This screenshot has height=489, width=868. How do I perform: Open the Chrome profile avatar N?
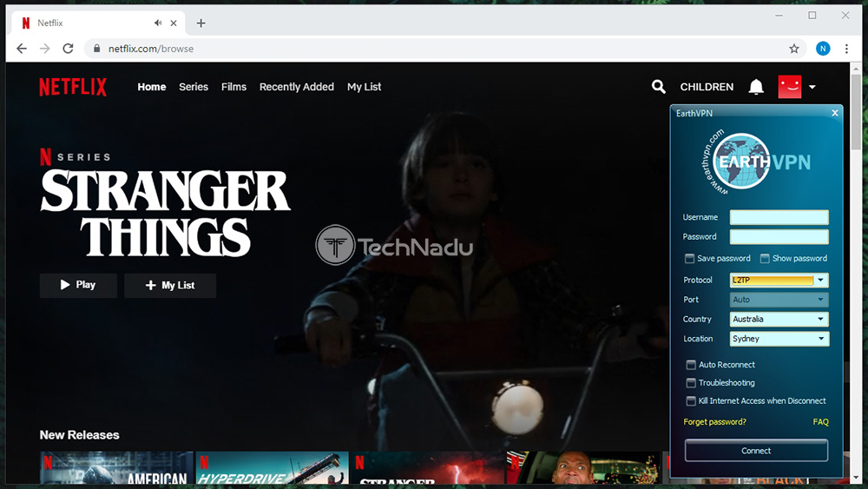point(823,49)
